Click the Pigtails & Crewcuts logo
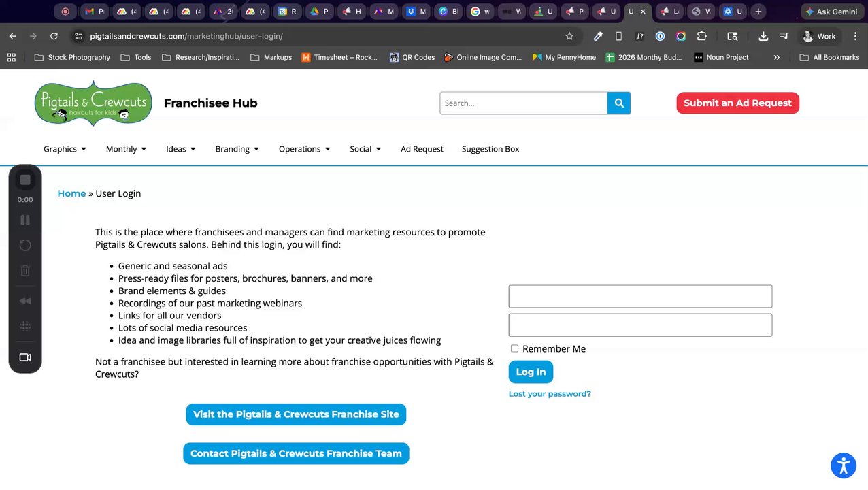The height and width of the screenshot is (490, 868). (x=93, y=103)
